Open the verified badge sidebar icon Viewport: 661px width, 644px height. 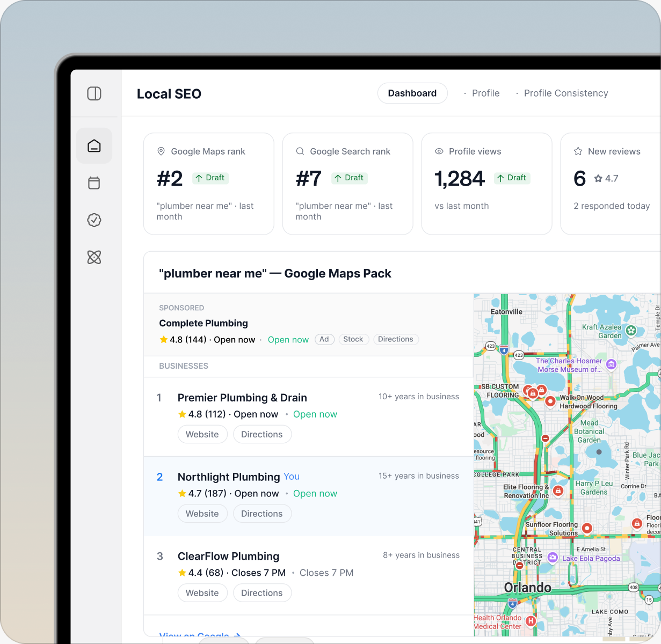[x=94, y=220]
